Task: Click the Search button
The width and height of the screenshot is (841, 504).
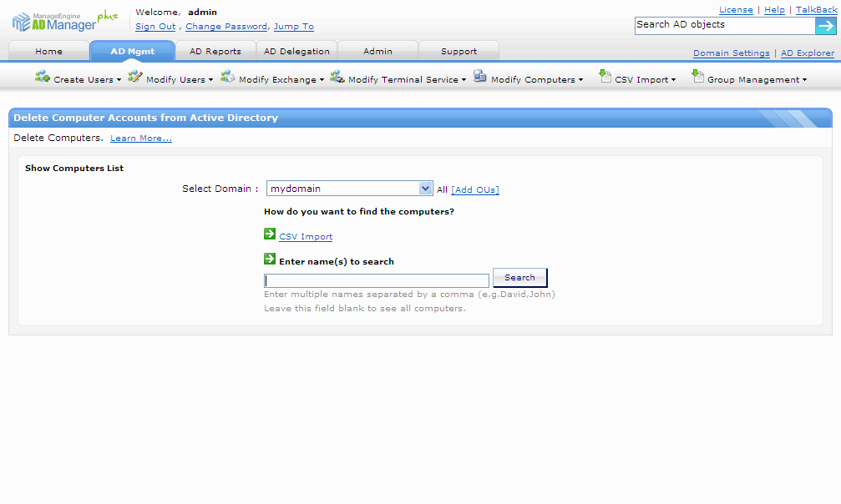Action: [x=519, y=278]
